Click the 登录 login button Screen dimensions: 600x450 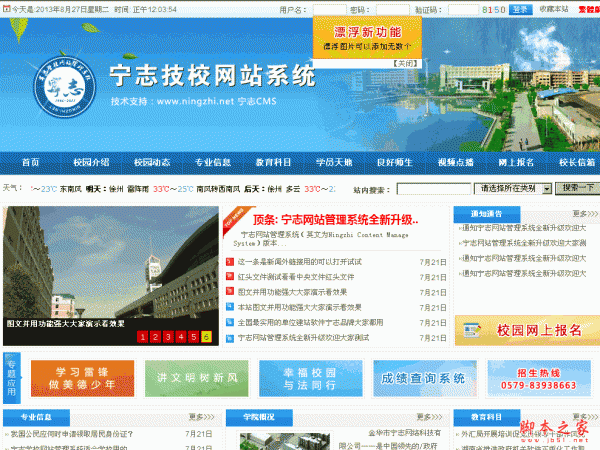(520, 10)
